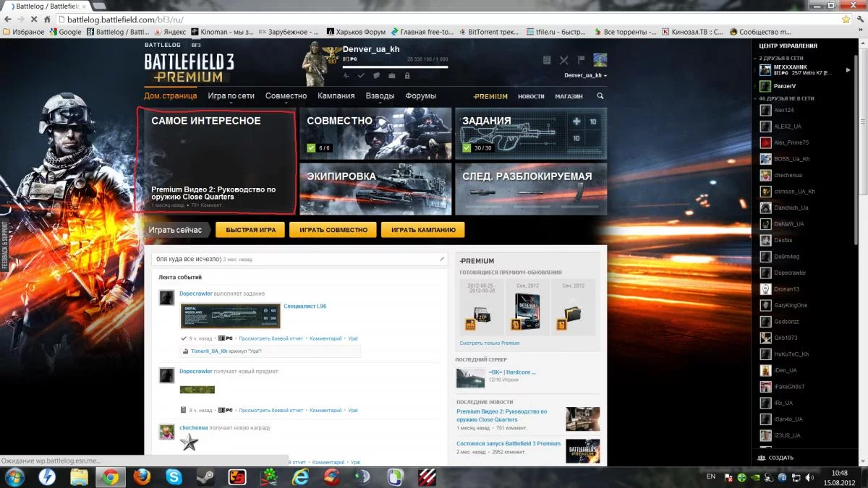Screen dimensions: 868x488
Task: Open the СЛЕД. РАЗБЛОКИРУЕМАЯ tile
Action: point(531,189)
